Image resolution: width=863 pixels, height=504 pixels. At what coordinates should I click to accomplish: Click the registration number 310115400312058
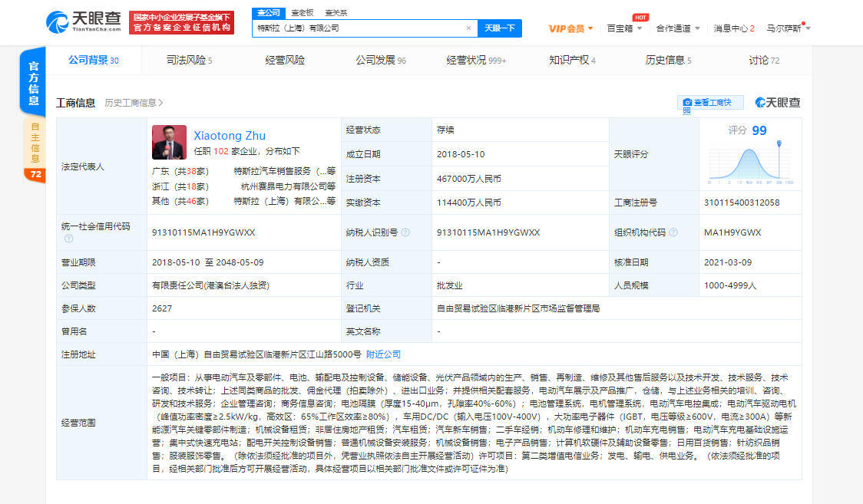coord(742,203)
